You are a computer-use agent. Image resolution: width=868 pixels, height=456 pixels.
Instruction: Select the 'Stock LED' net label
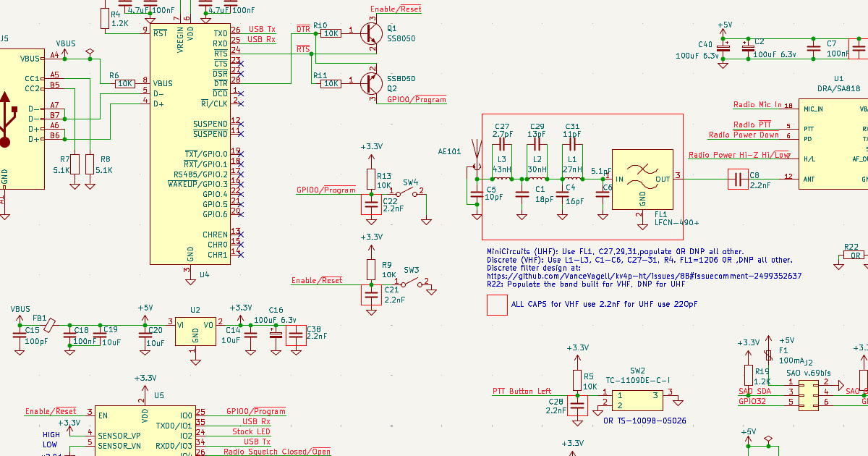click(x=252, y=431)
